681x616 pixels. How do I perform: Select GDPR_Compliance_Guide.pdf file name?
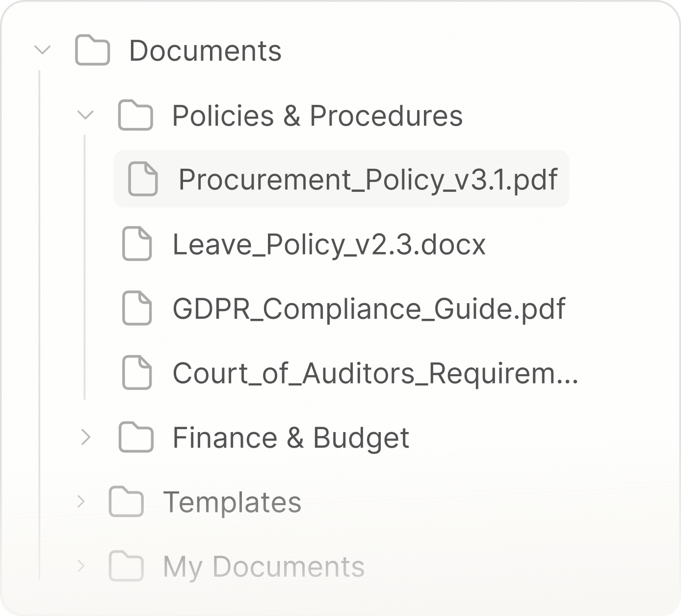[368, 308]
